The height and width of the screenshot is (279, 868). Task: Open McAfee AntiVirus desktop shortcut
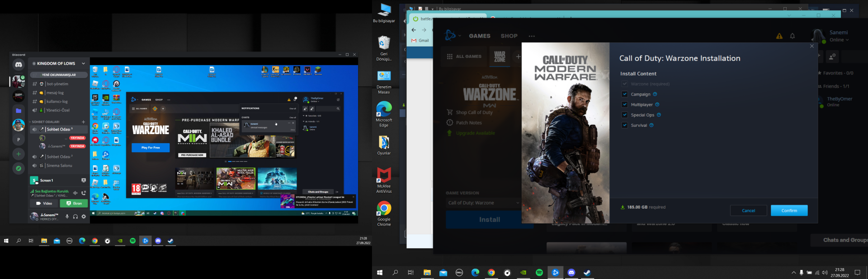[384, 180]
